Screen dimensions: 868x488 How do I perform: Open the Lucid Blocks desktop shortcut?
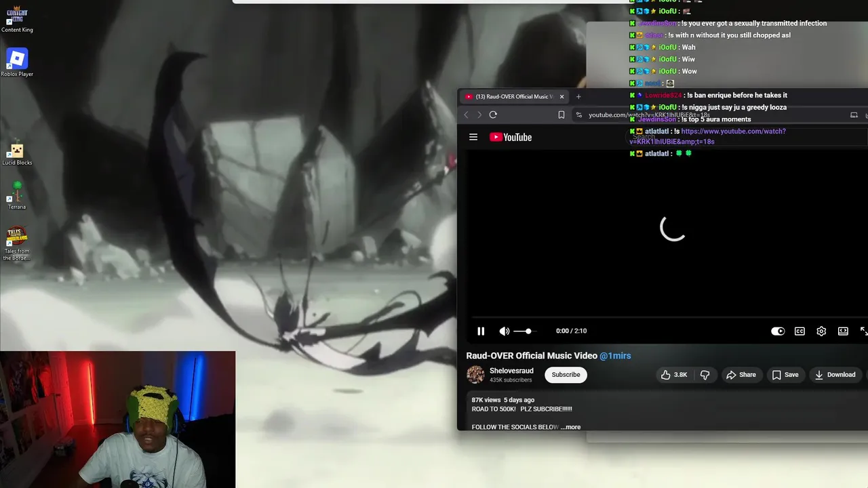(x=17, y=154)
